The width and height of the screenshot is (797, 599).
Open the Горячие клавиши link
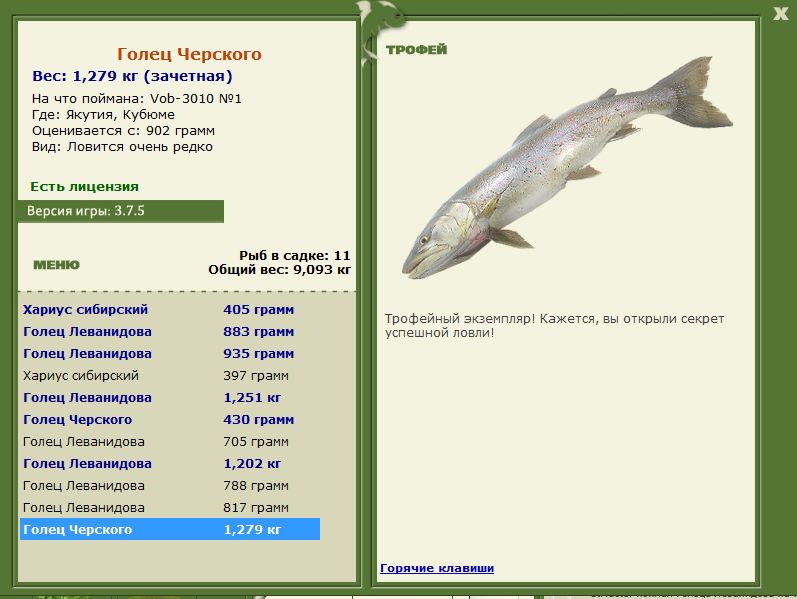(x=437, y=568)
